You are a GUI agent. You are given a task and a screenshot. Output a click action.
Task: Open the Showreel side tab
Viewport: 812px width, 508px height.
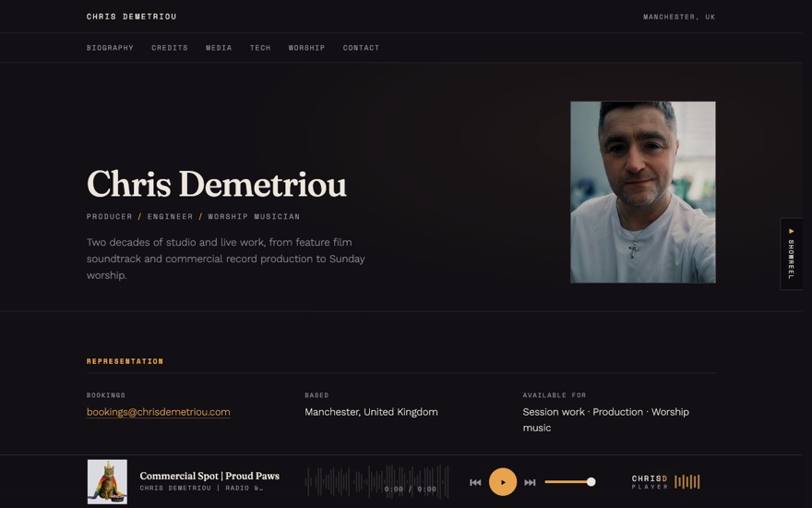792,253
